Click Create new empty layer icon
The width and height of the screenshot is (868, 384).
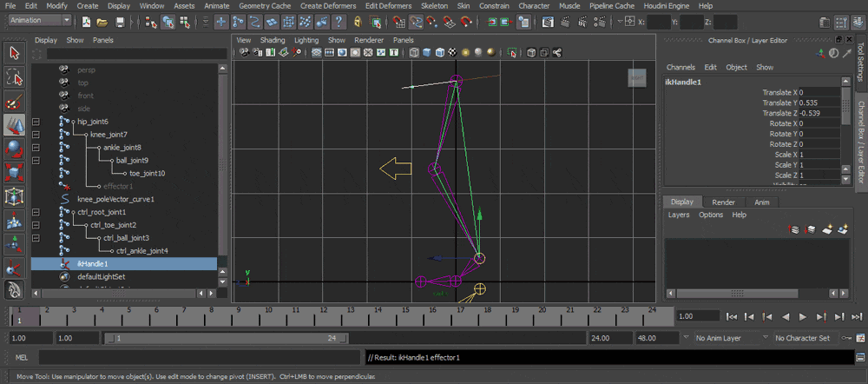[x=827, y=228]
